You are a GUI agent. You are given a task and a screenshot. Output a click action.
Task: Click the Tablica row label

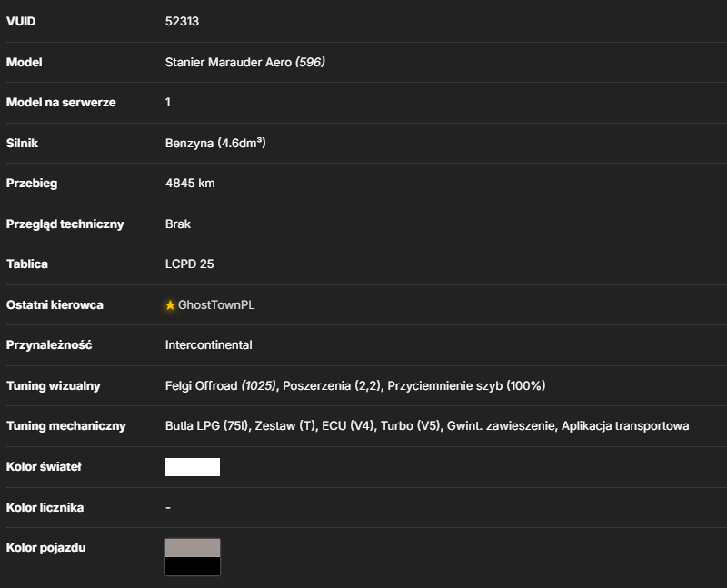coord(27,264)
